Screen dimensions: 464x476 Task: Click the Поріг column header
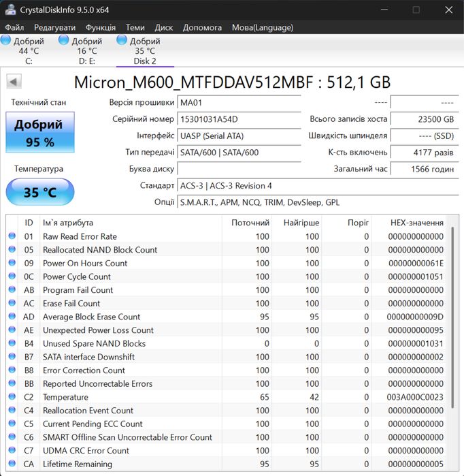tap(346, 223)
